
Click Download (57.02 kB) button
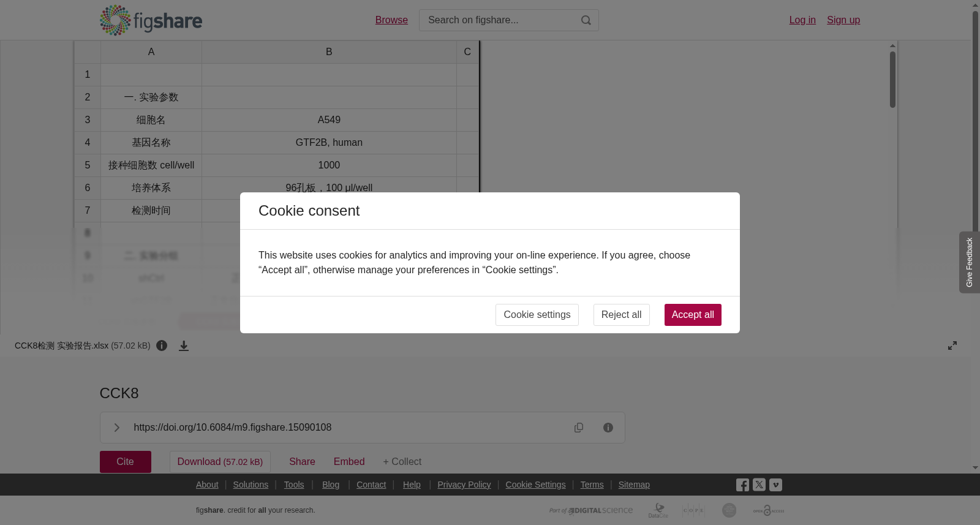pos(220,462)
